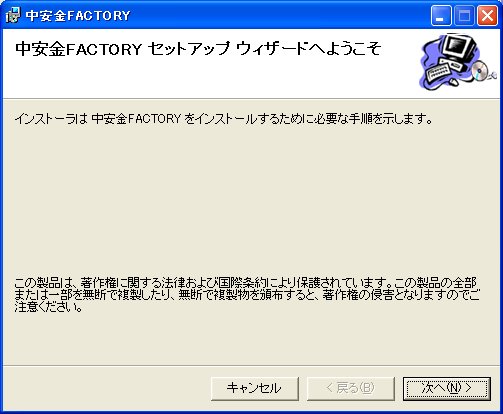This screenshot has width=503, height=414.
Task: Click the CD disc in banner graphic
Action: click(480, 70)
